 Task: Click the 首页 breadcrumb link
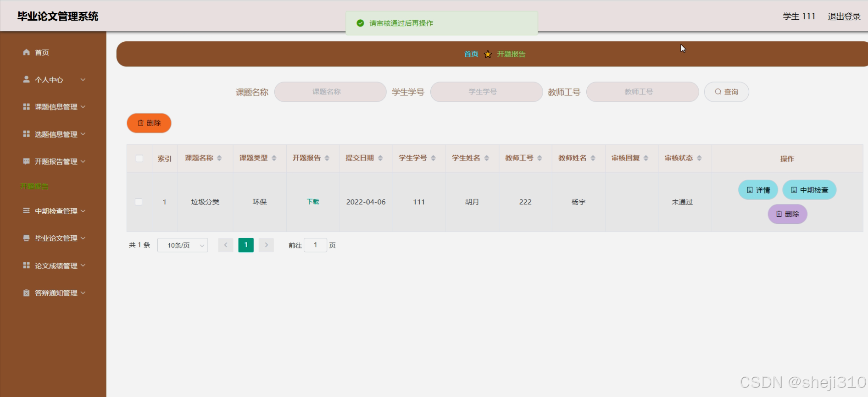(x=471, y=54)
